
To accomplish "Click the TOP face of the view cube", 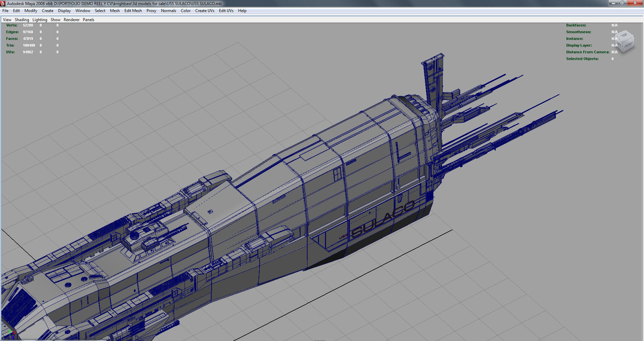I will [624, 35].
